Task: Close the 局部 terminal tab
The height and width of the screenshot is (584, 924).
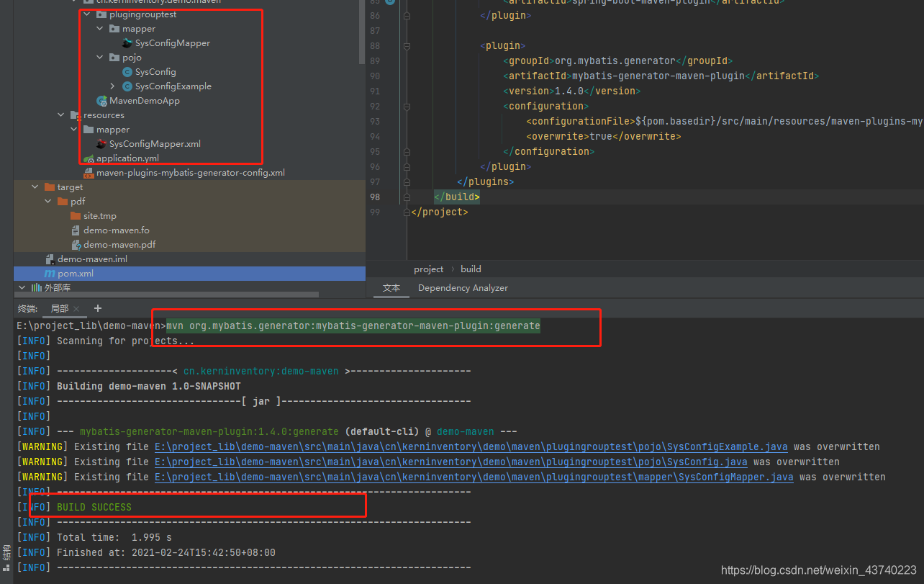Action: (76, 309)
